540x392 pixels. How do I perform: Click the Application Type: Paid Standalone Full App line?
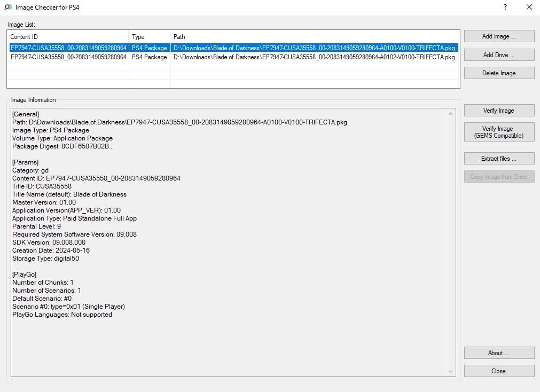click(75, 218)
